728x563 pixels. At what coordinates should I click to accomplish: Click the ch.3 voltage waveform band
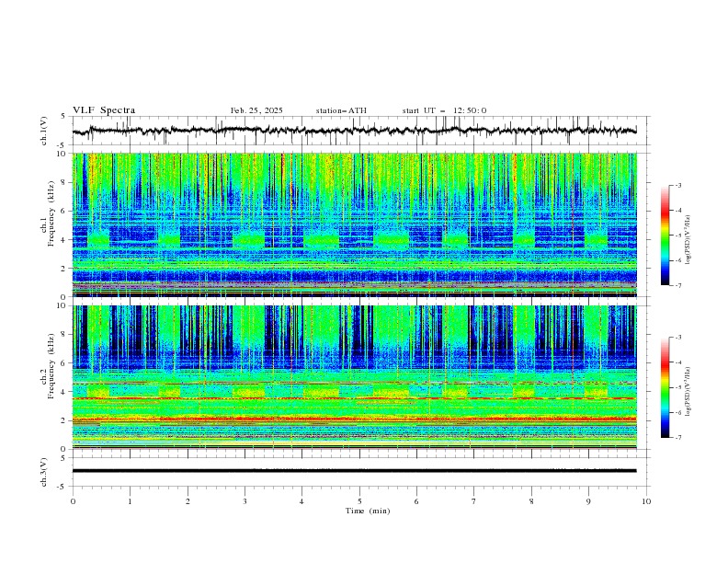coord(355,471)
